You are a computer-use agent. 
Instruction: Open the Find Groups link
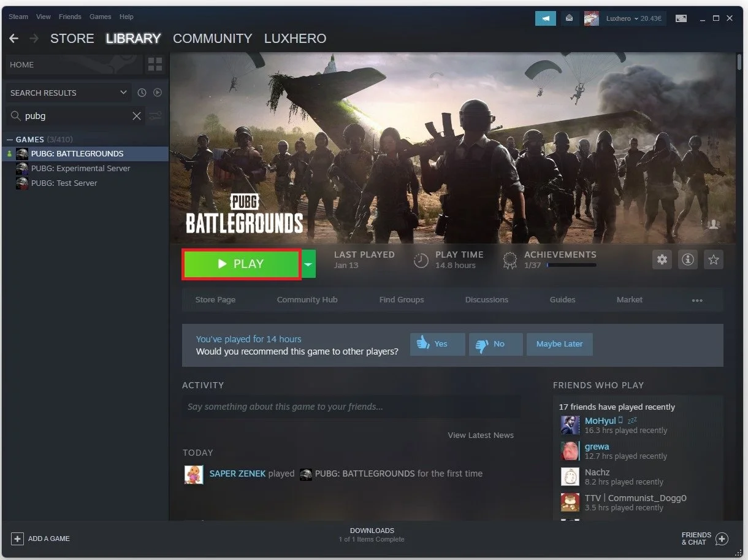402,300
